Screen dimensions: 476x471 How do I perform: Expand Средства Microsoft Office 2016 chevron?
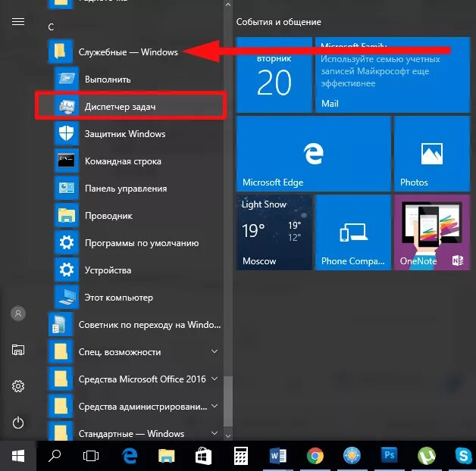[x=215, y=379]
